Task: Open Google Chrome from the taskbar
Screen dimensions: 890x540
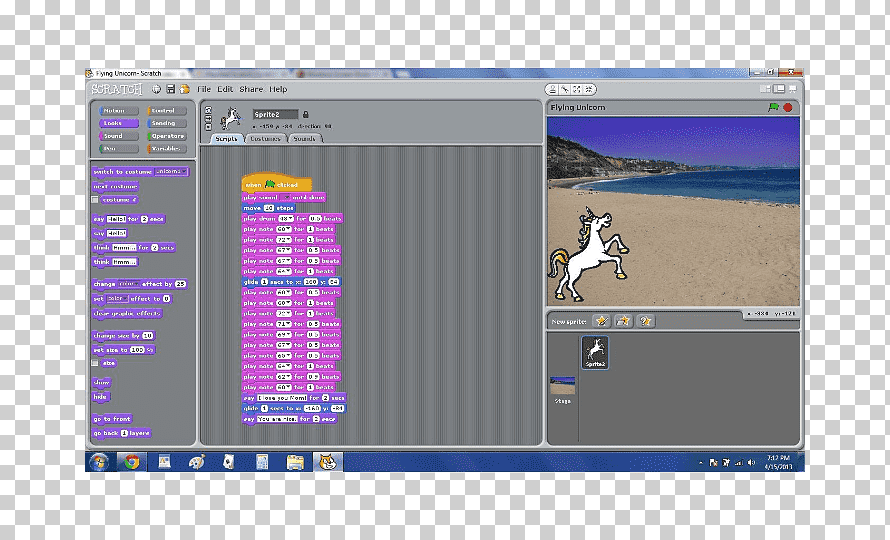Action: coord(132,462)
